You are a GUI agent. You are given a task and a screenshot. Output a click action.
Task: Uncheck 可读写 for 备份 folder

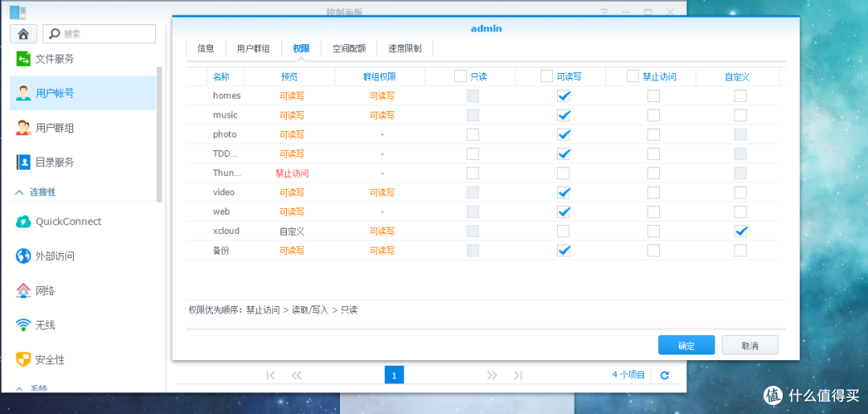[x=563, y=251]
